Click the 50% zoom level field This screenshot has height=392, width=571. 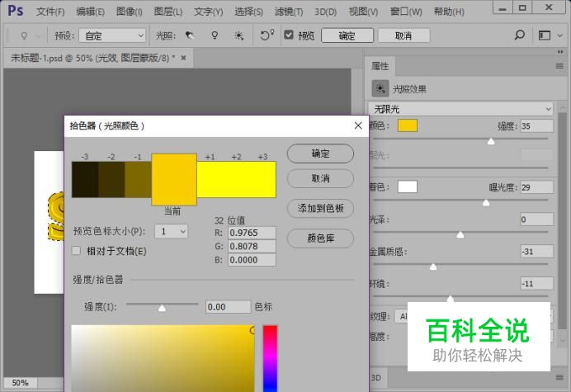(20, 383)
